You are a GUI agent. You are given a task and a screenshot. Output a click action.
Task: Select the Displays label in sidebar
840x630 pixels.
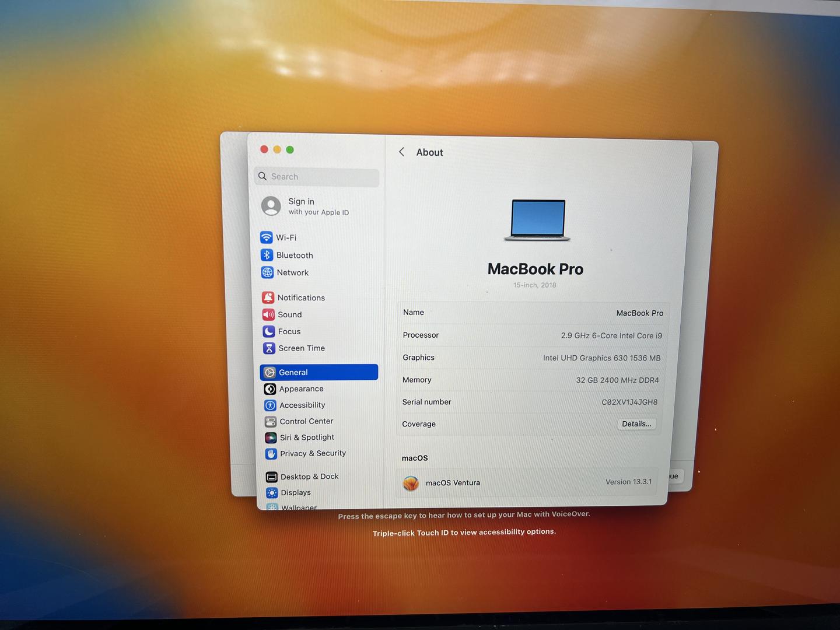point(296,493)
